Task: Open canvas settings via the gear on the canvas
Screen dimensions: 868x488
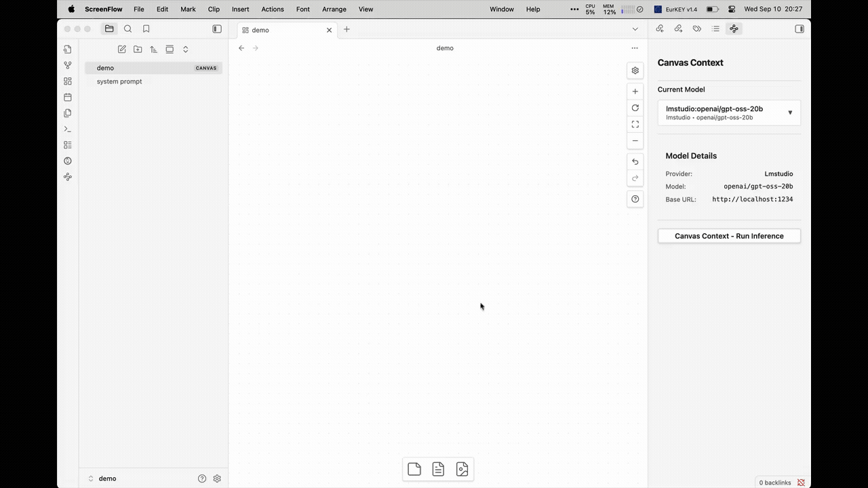Action: (635, 70)
